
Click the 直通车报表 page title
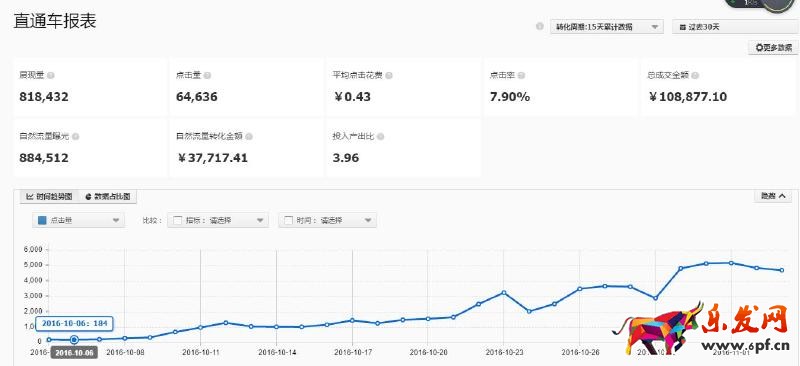click(55, 21)
